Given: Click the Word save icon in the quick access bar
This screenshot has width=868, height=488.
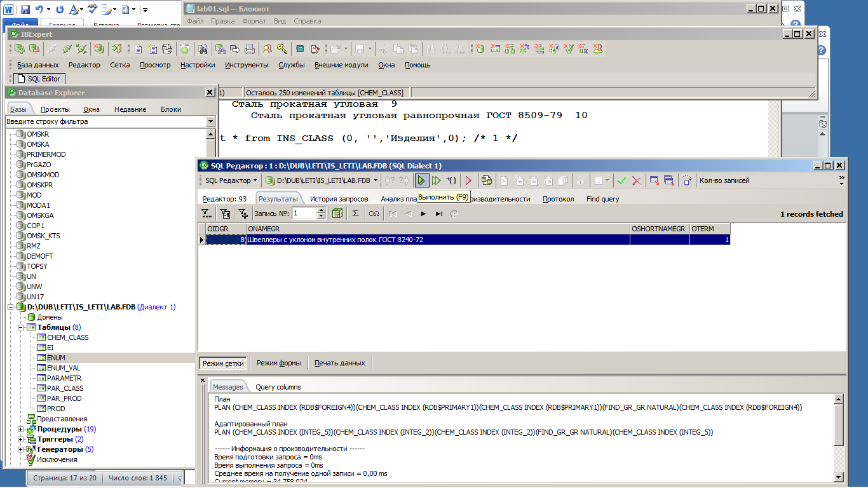Looking at the screenshot, I should click(25, 10).
